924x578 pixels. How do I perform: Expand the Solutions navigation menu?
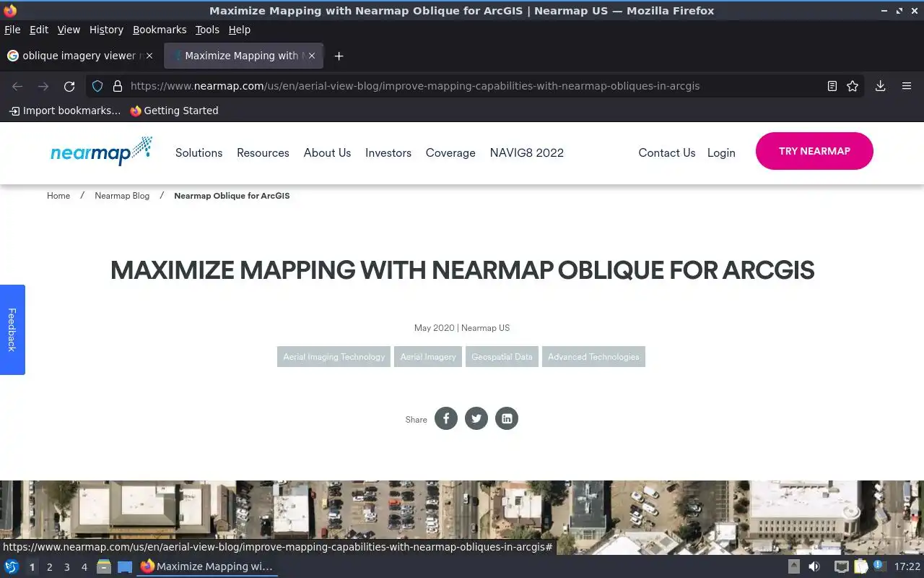(199, 152)
